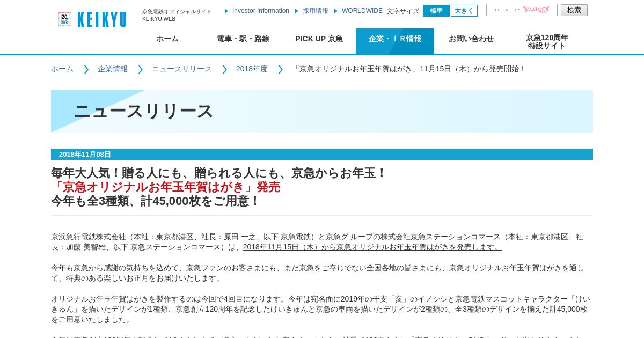Click the 文字サイズ label
The height and width of the screenshot is (338, 644).
pos(403,11)
